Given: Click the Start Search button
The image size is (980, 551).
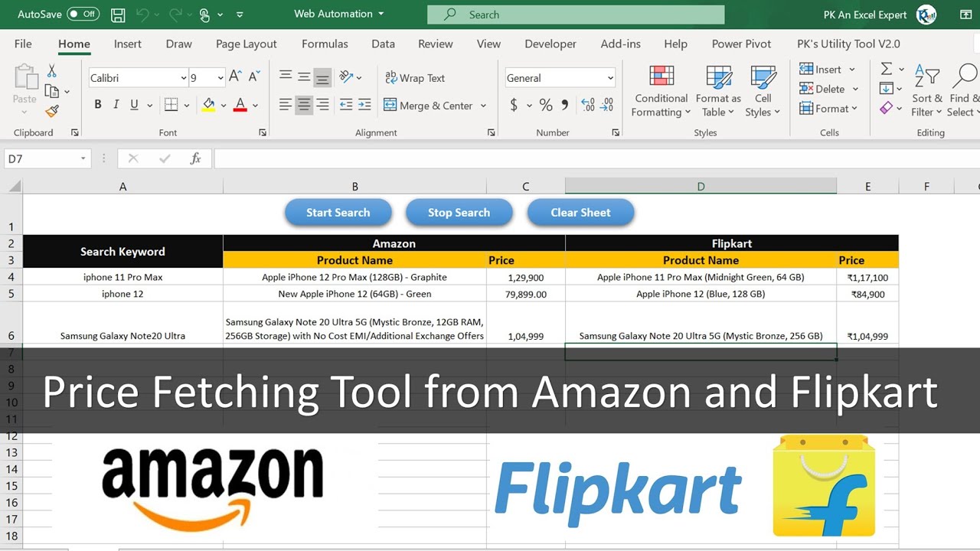Looking at the screenshot, I should tap(338, 213).
